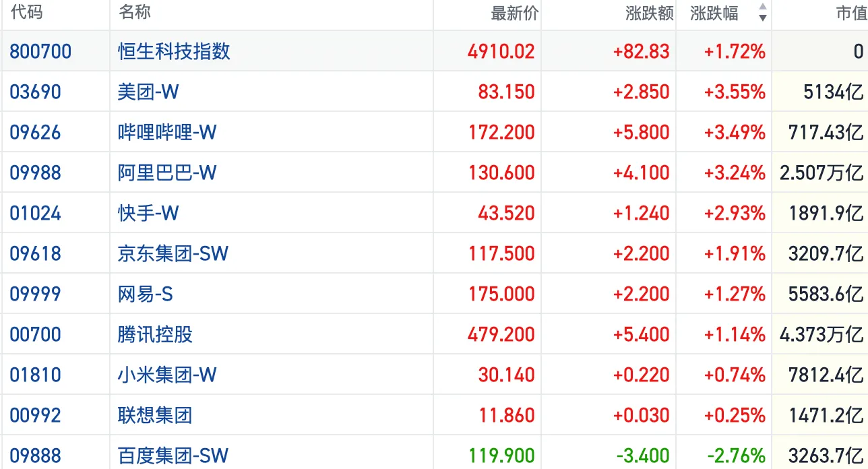
Task: Open the 百度集团-SW stock link
Action: pyautogui.click(x=173, y=456)
